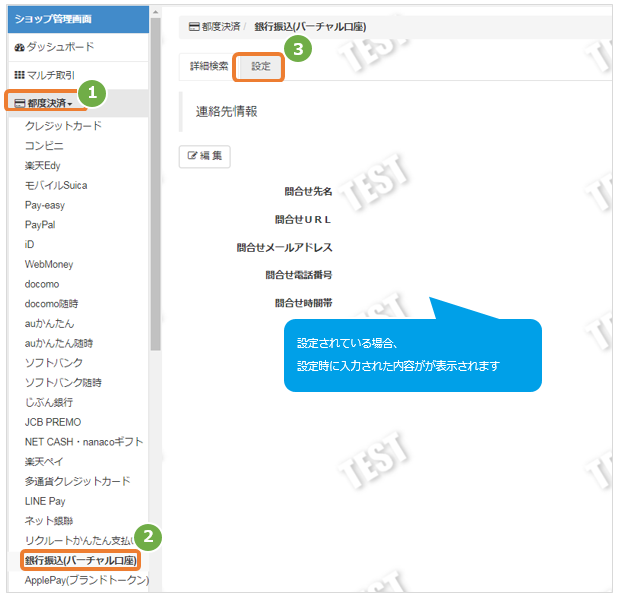Open LINE Pay in the sidebar
This screenshot has height=603, width=622.
coord(45,501)
